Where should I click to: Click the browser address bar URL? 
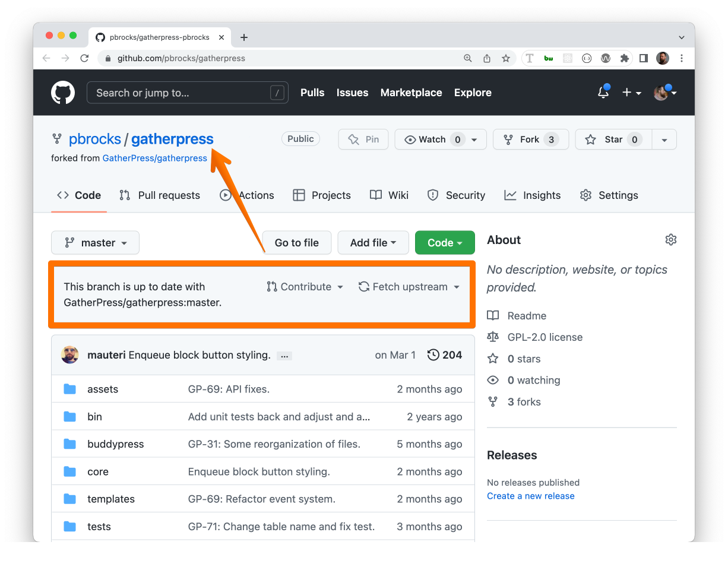[181, 58]
